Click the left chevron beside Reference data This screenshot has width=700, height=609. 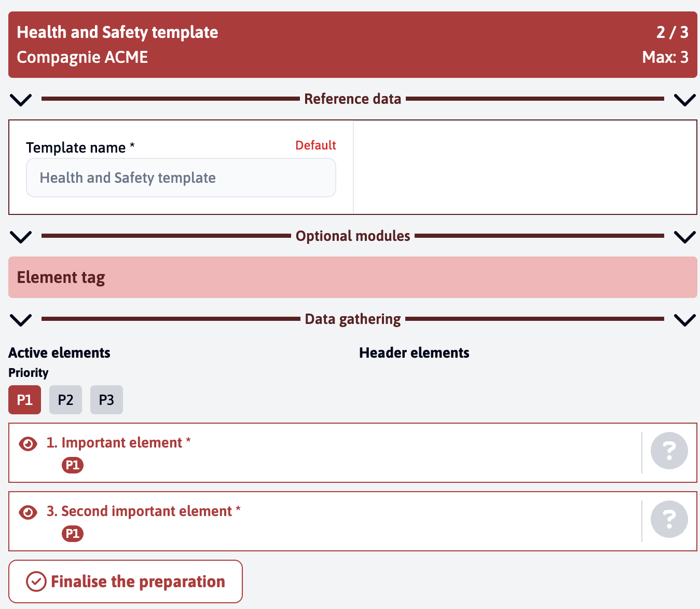(21, 100)
